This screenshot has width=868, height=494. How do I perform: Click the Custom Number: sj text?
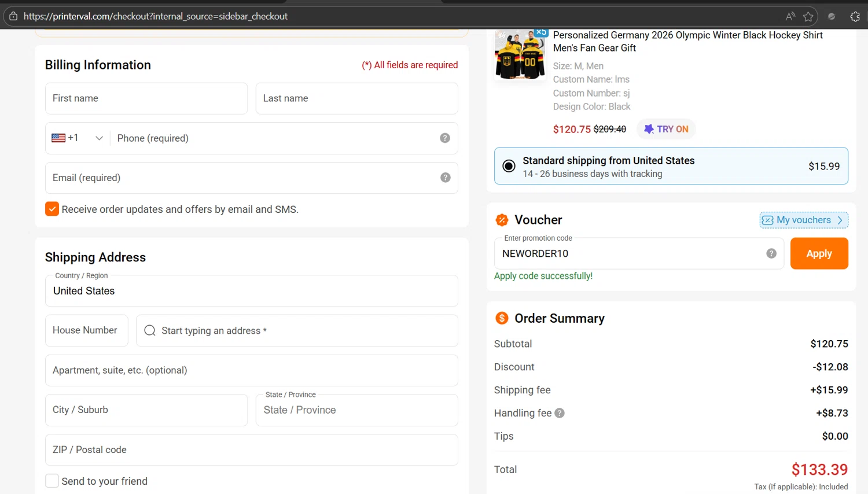[591, 93]
